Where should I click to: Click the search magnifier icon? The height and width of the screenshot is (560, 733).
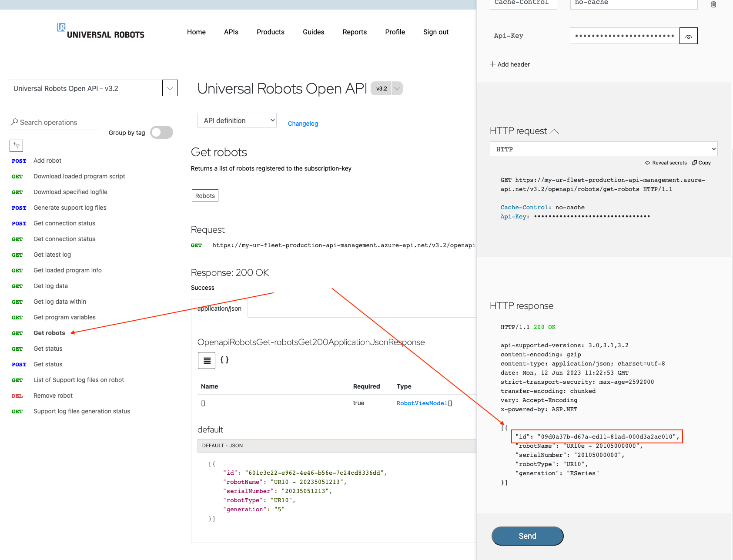[15, 122]
